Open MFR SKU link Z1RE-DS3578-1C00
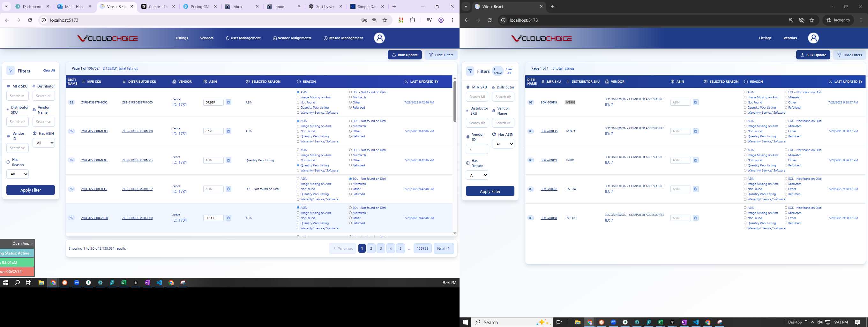Viewport: 868px width, 327px height. (94, 103)
